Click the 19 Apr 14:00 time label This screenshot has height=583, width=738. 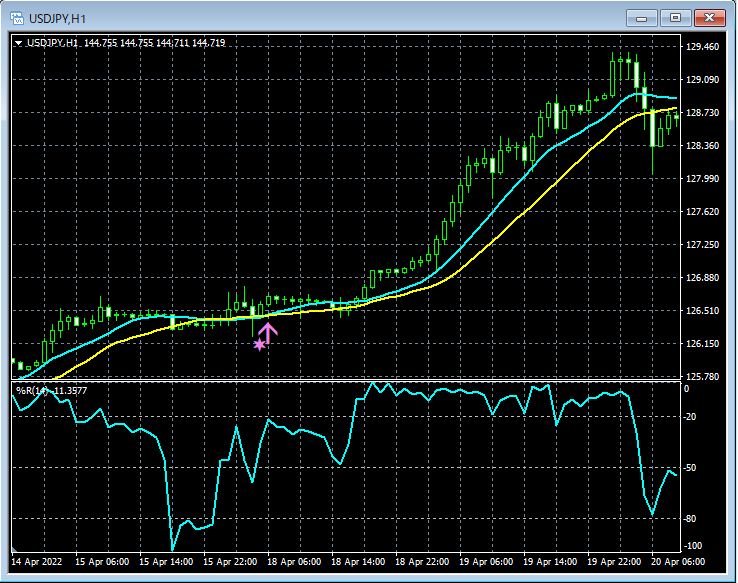click(x=550, y=562)
